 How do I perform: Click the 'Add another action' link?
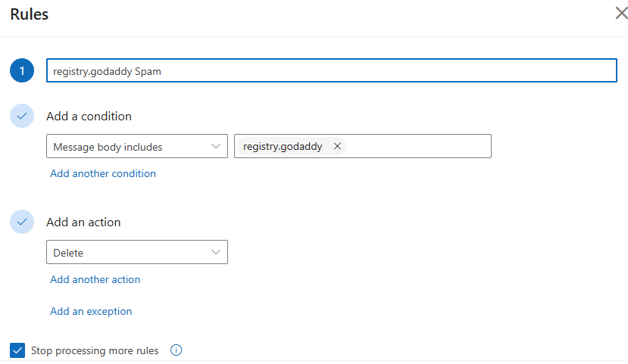tap(95, 279)
